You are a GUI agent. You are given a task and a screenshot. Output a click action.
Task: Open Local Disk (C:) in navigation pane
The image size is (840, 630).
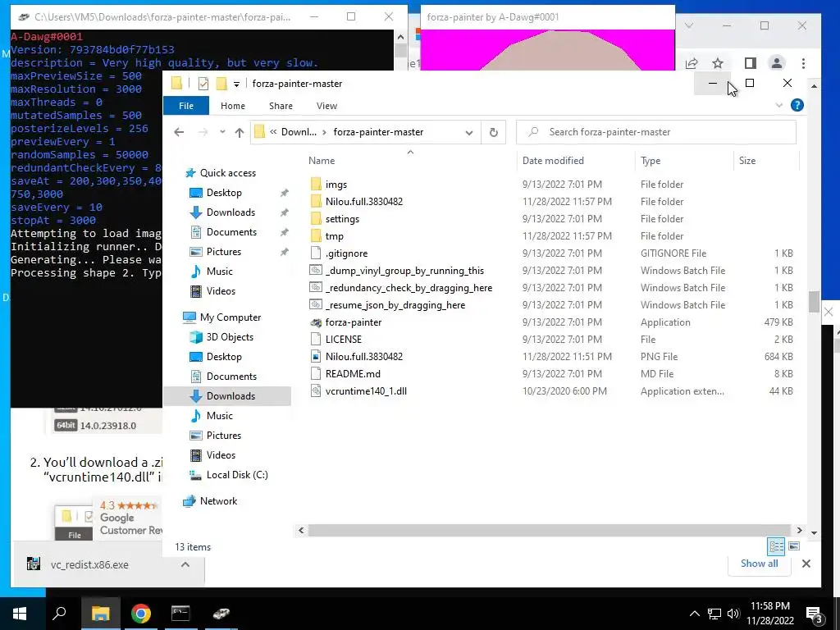tap(237, 475)
